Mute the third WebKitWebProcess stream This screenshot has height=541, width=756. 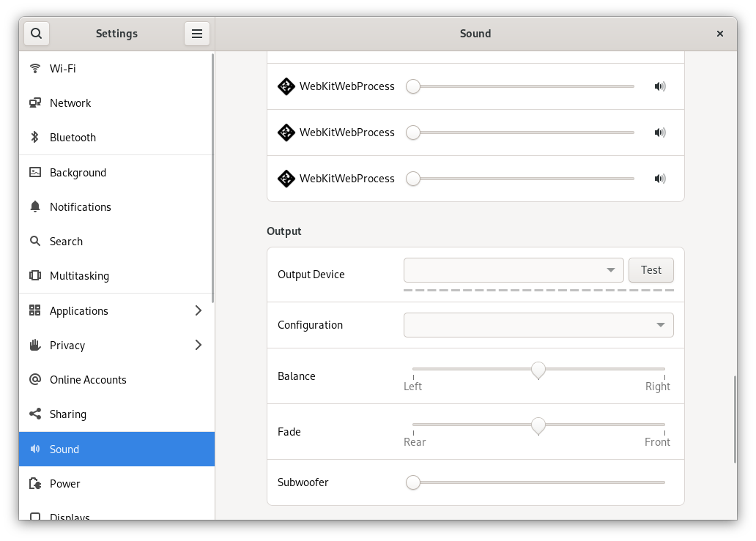[x=660, y=178]
